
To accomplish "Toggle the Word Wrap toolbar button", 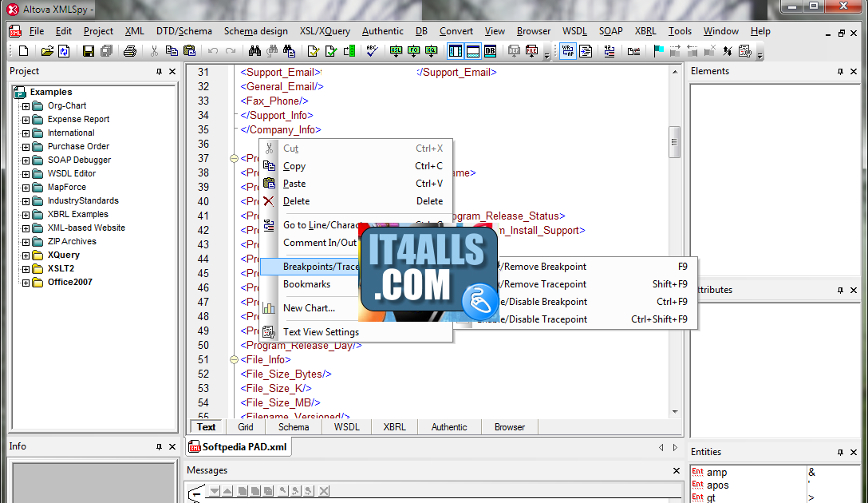I will tap(568, 51).
